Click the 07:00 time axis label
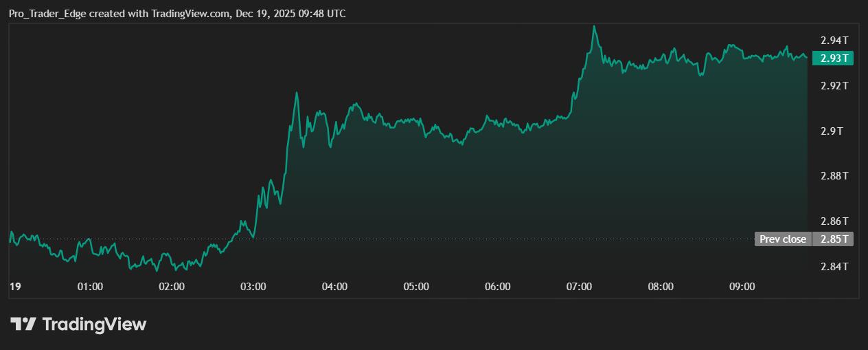This screenshot has width=868, height=350. [579, 287]
